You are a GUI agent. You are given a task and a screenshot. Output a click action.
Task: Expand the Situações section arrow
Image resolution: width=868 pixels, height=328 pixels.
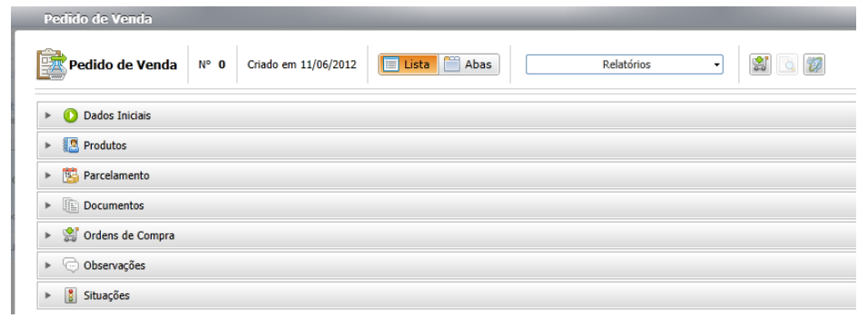point(48,295)
